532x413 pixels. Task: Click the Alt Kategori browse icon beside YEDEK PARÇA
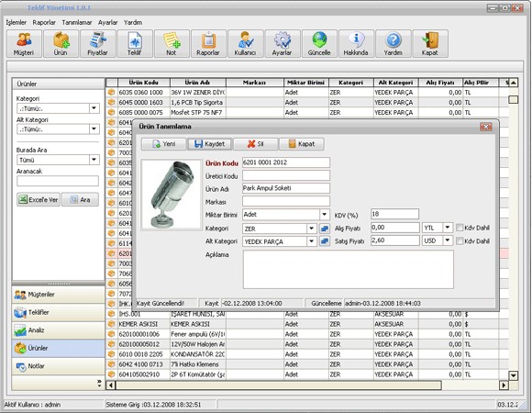click(325, 241)
